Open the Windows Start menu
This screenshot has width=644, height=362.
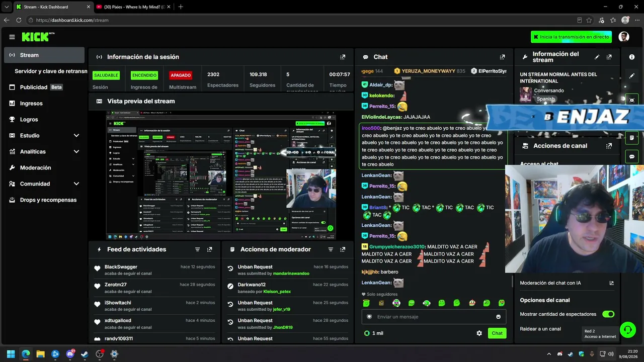click(x=11, y=354)
